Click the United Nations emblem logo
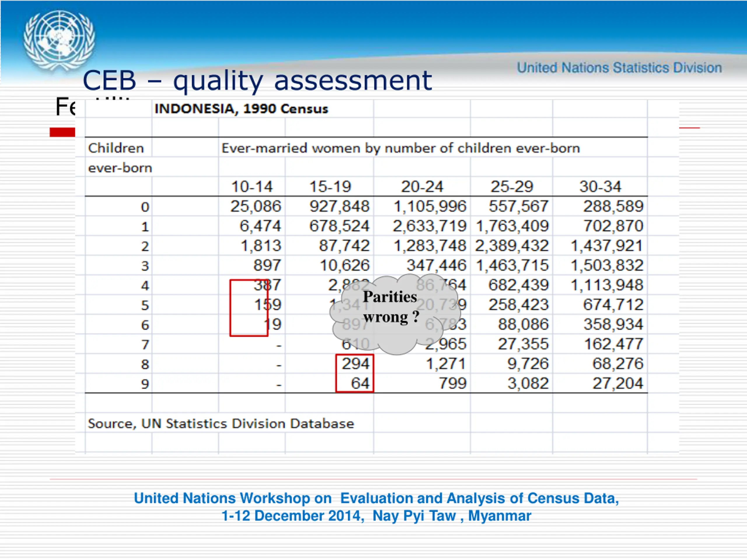Image resolution: width=747 pixels, height=560 pixels. coord(59,41)
